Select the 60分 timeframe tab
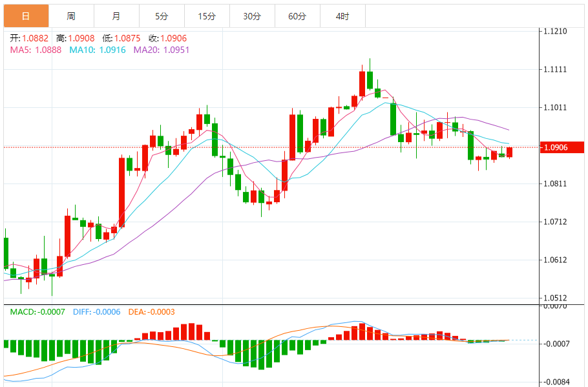This screenshot has width=588, height=387. (297, 16)
